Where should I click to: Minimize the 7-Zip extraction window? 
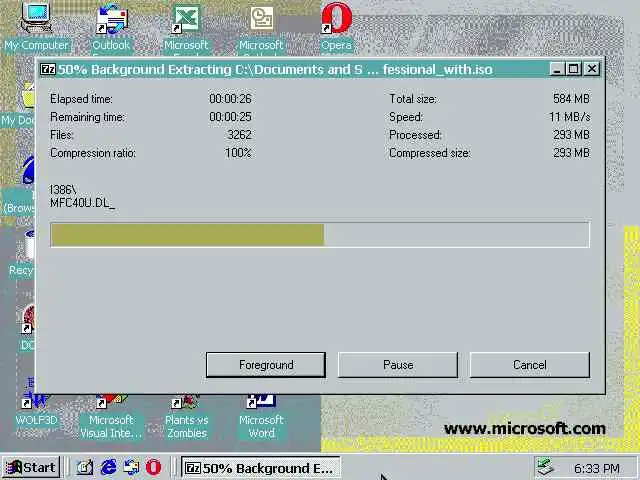[557, 69]
